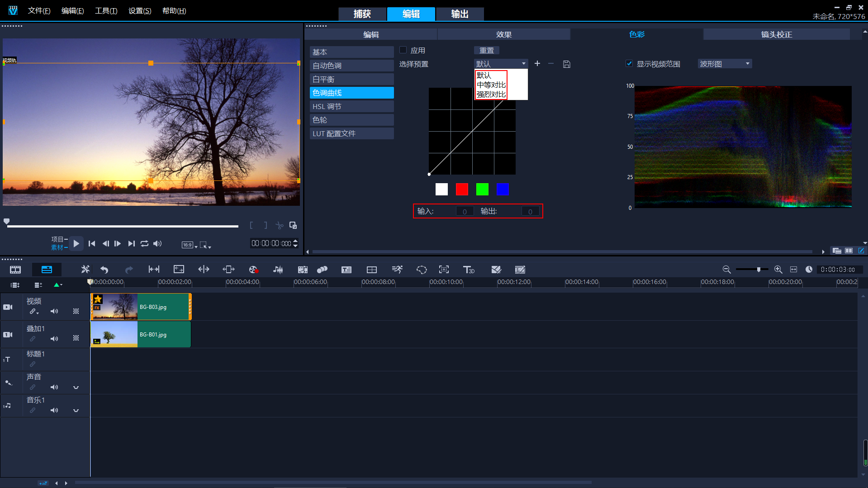Open the green marker track dropdown
The width and height of the screenshot is (868, 488).
coord(58,285)
